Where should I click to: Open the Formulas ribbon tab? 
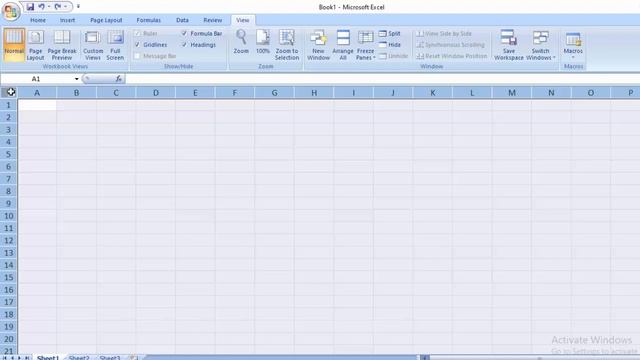[x=149, y=20]
